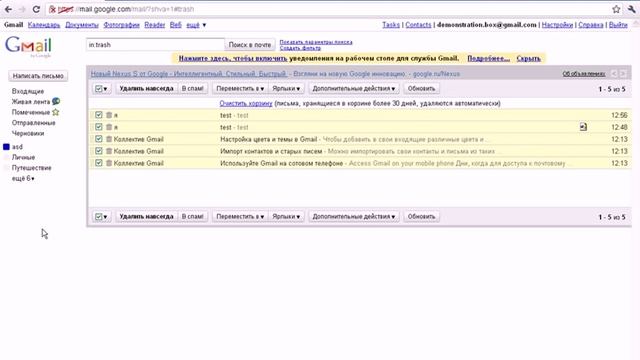Screen dimensions: 640x360
Task: Click the color swatch beside Личные label
Action: click(6, 157)
